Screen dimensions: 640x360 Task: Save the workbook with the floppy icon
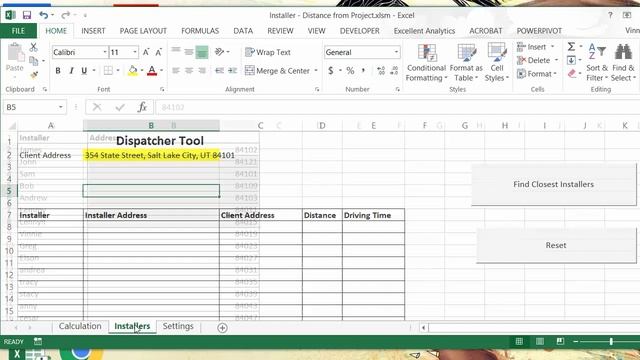point(27,16)
